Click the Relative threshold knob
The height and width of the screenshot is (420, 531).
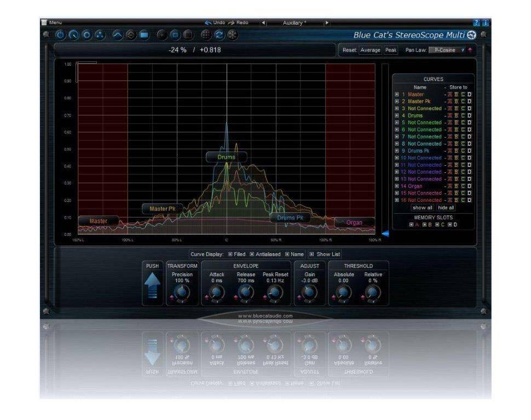(373, 293)
